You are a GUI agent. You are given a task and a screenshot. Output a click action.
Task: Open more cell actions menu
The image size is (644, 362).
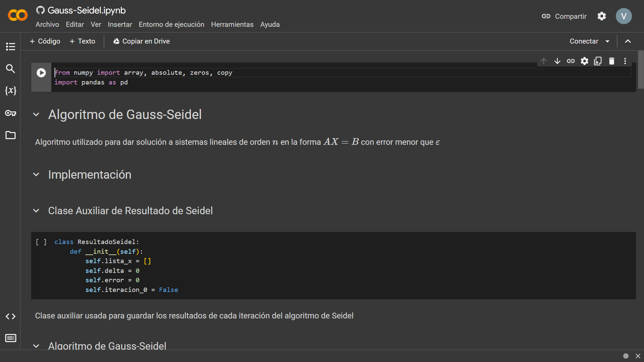(x=625, y=61)
